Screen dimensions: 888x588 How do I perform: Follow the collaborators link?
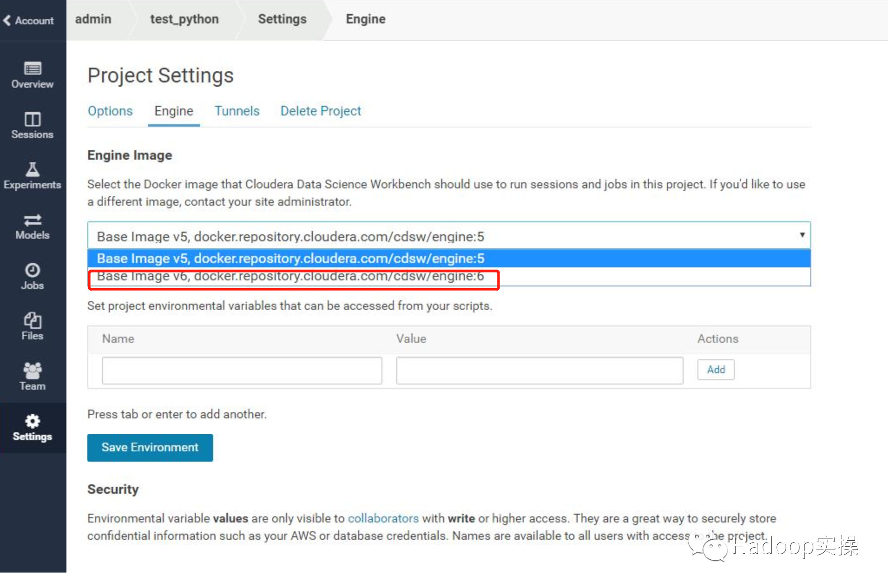coord(383,518)
